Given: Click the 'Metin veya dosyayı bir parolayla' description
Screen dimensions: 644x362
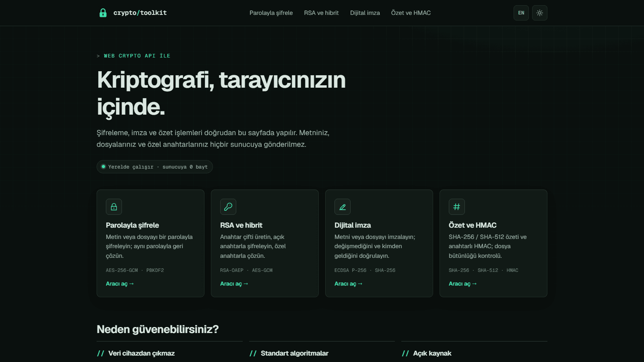Looking at the screenshot, I should tap(149, 246).
